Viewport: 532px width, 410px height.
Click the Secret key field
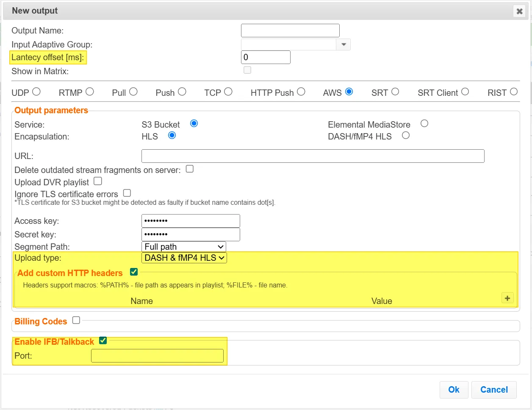[x=191, y=234]
